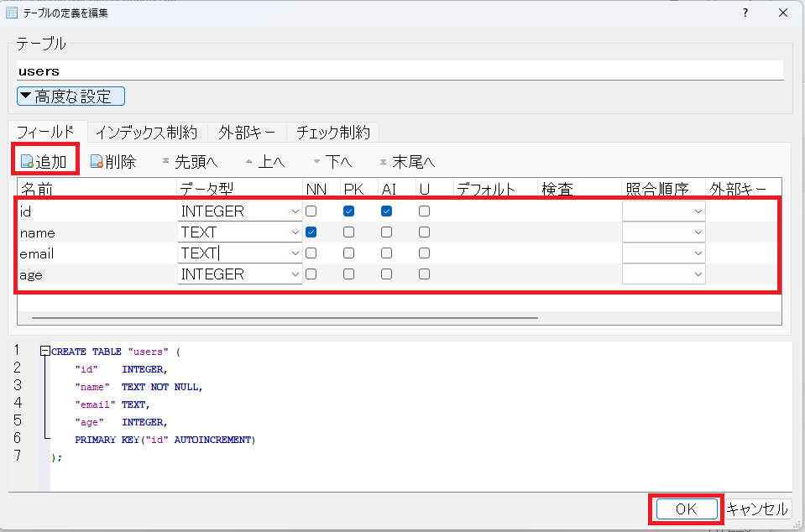Confirm with the OK button
Screen dimensions: 805x532
pyautogui.click(x=687, y=509)
